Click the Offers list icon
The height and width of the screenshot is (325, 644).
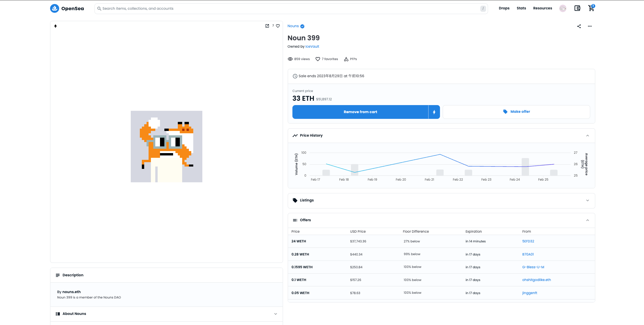[295, 220]
